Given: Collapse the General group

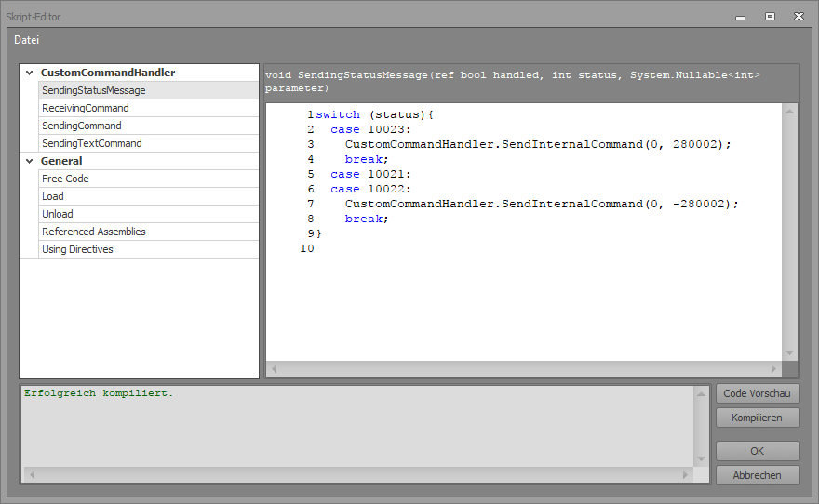Looking at the screenshot, I should (29, 161).
